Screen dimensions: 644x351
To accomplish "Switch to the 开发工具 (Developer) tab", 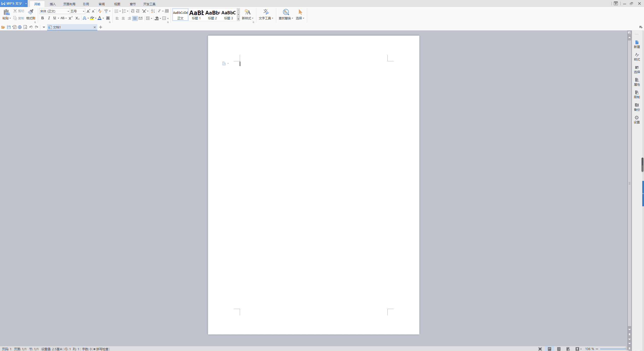I will tap(149, 4).
